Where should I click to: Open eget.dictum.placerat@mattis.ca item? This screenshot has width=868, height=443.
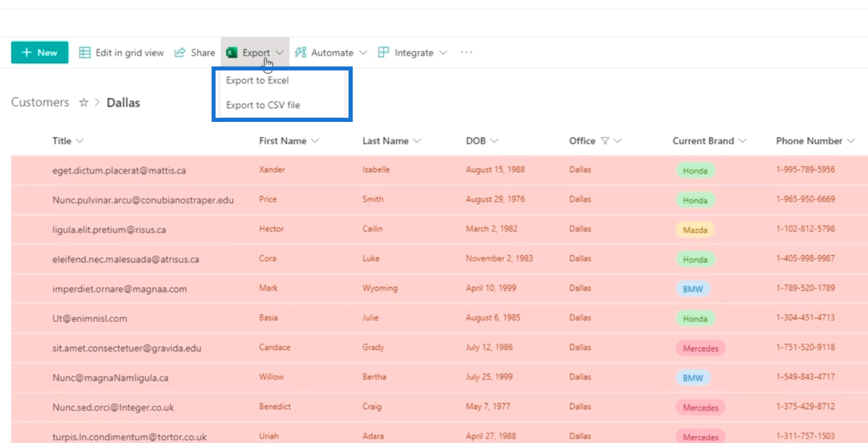119,170
